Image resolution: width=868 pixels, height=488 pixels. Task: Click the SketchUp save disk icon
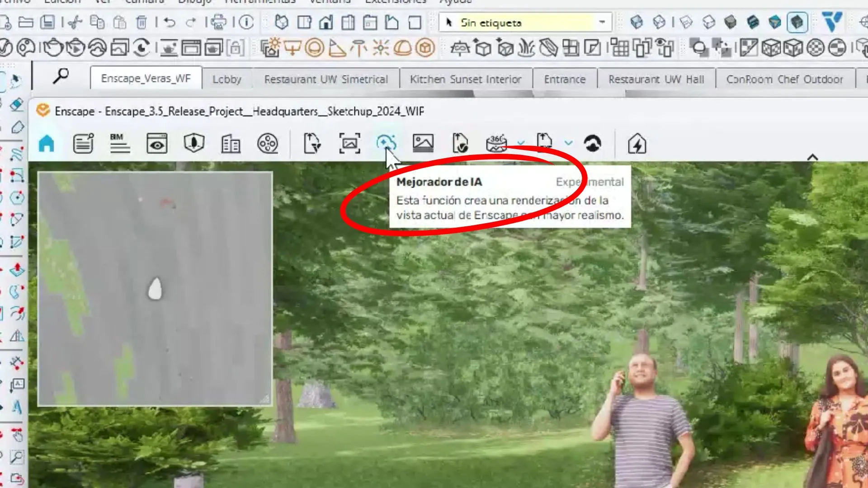click(x=47, y=22)
